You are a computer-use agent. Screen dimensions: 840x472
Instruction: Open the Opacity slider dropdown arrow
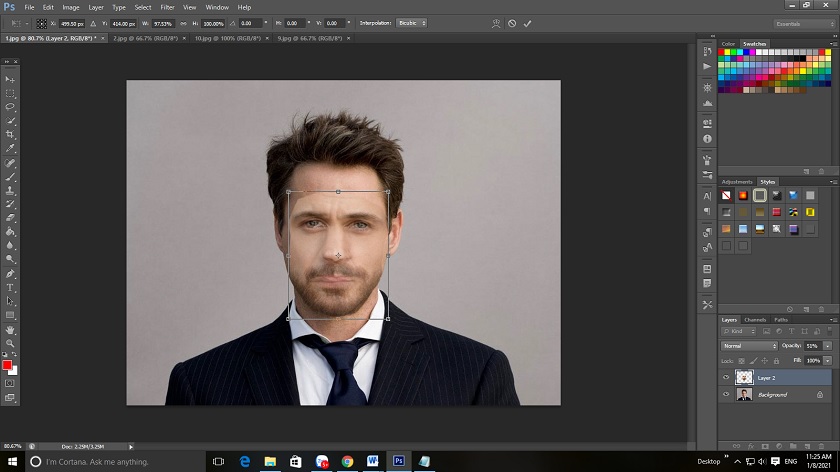[x=828, y=346]
